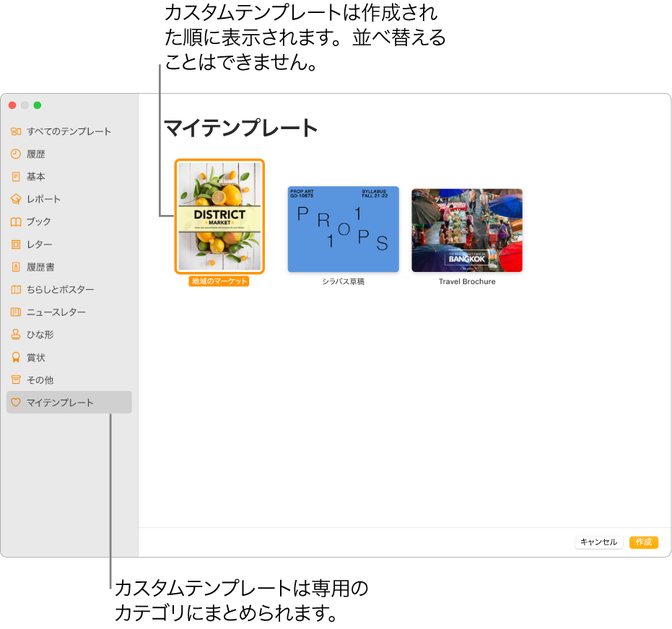Click the すべてのテンプレート sidebar icon
The width and height of the screenshot is (672, 629).
(16, 131)
